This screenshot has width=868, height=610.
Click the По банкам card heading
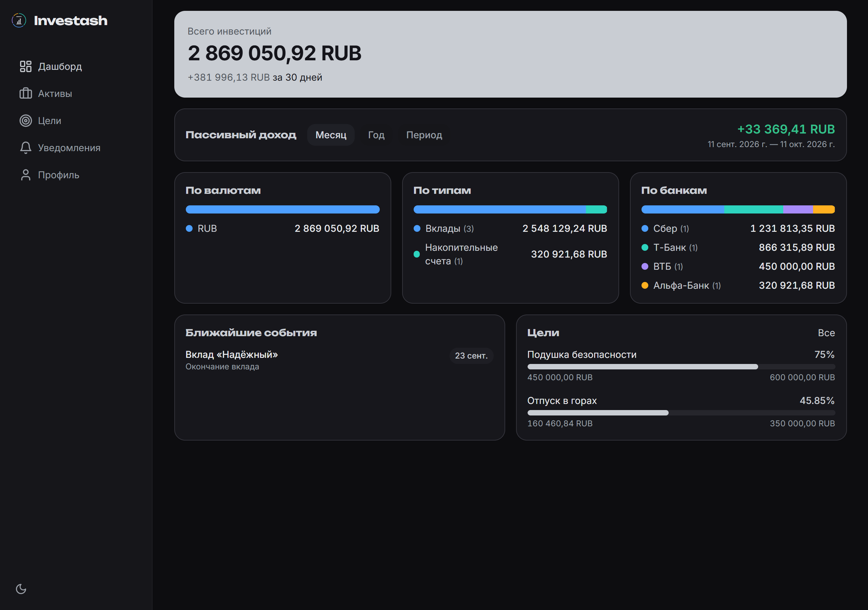(674, 190)
